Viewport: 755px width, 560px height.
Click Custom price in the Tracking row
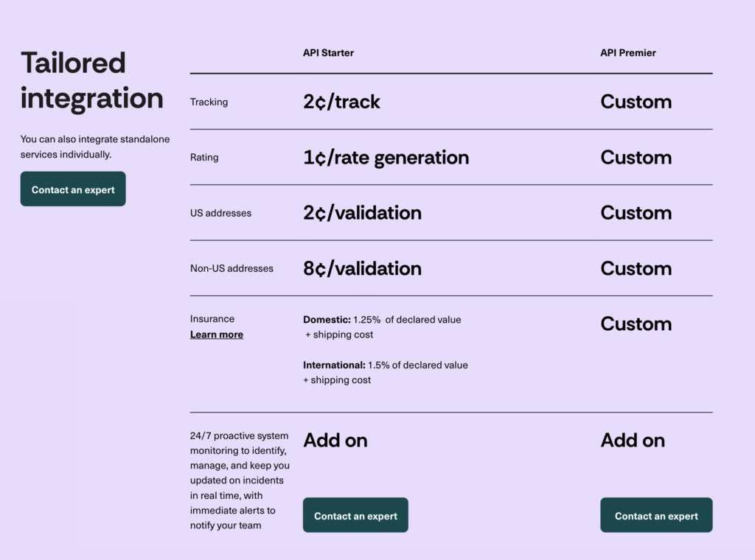636,102
